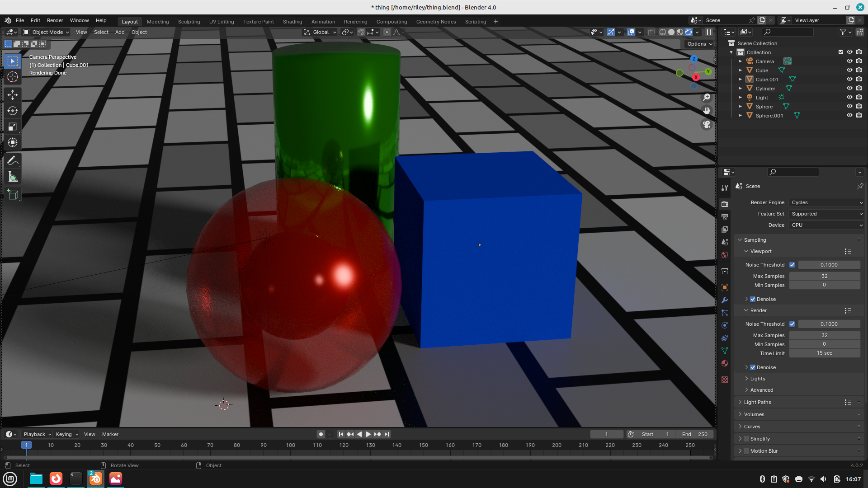
Task: Hide the Cylinder object in viewport
Action: point(849,89)
